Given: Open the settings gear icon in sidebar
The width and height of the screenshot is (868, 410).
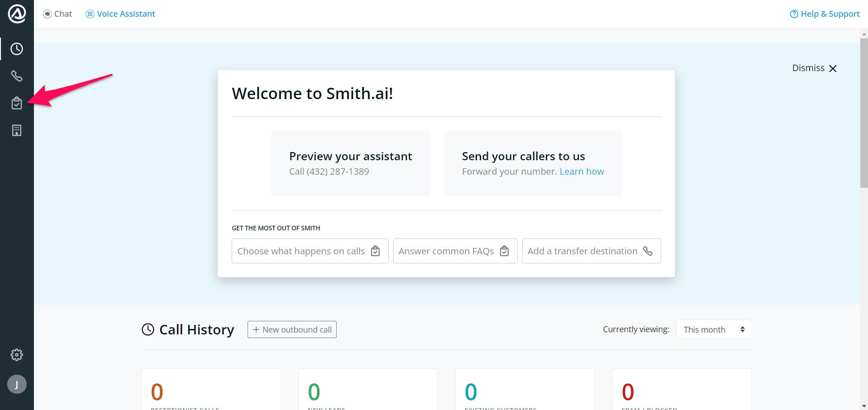Looking at the screenshot, I should click(x=17, y=355).
